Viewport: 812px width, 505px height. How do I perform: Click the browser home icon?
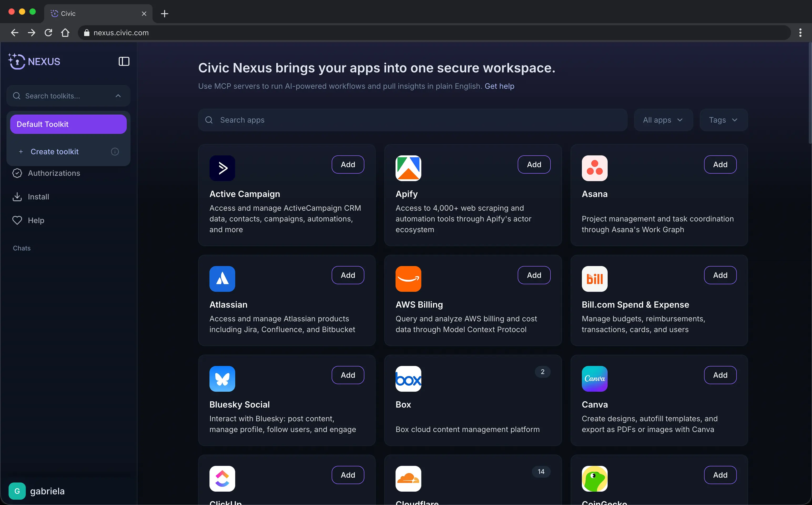[x=65, y=33]
